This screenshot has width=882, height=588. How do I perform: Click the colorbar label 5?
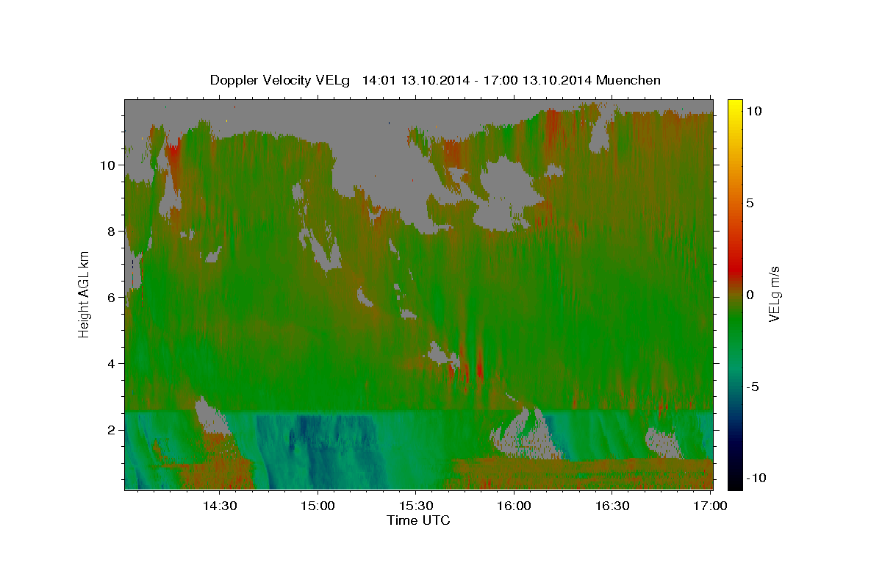750,202
